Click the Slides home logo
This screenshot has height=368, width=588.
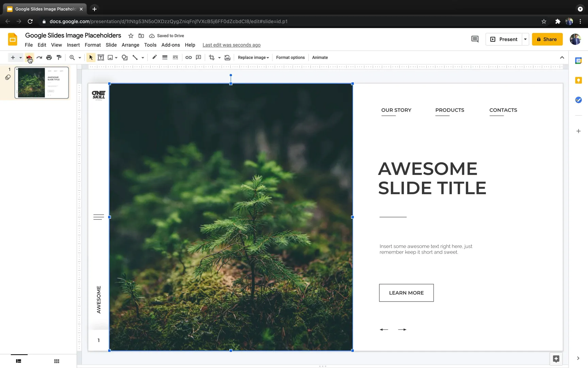13,40
